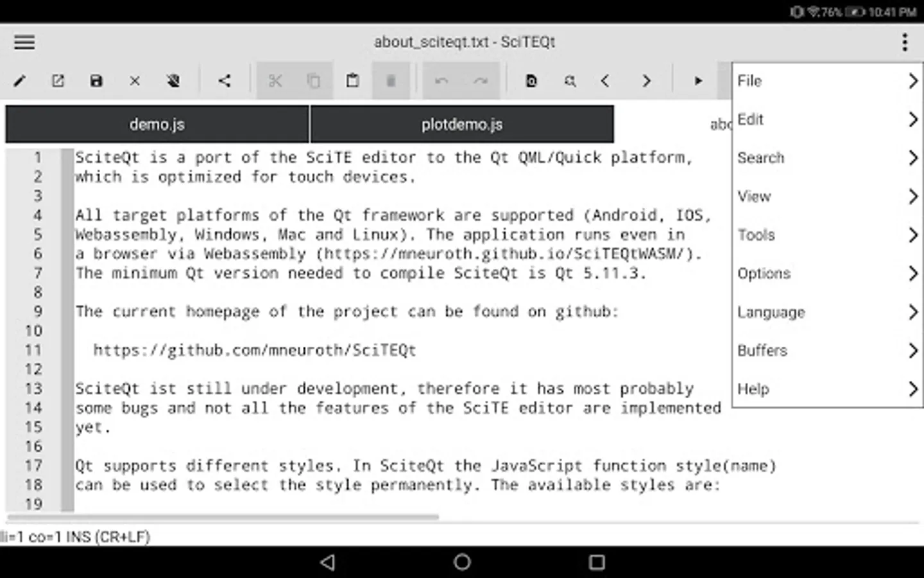Open the Search menu entry

point(827,158)
